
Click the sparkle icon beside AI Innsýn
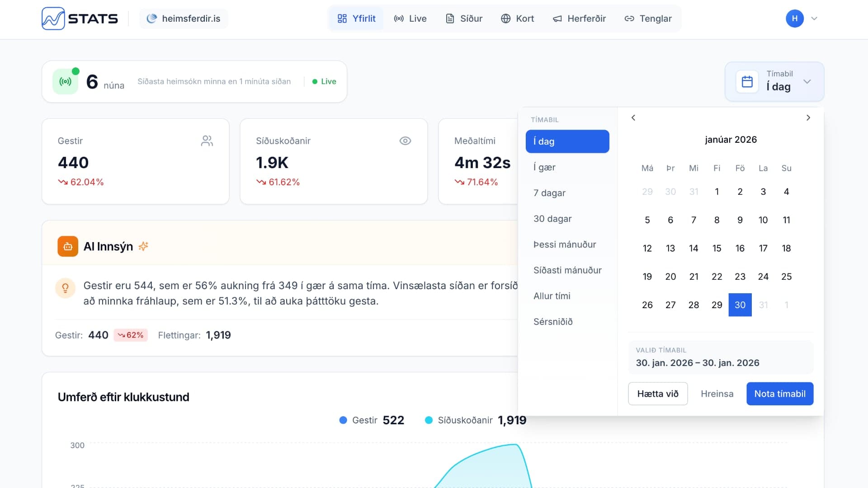[x=143, y=246]
